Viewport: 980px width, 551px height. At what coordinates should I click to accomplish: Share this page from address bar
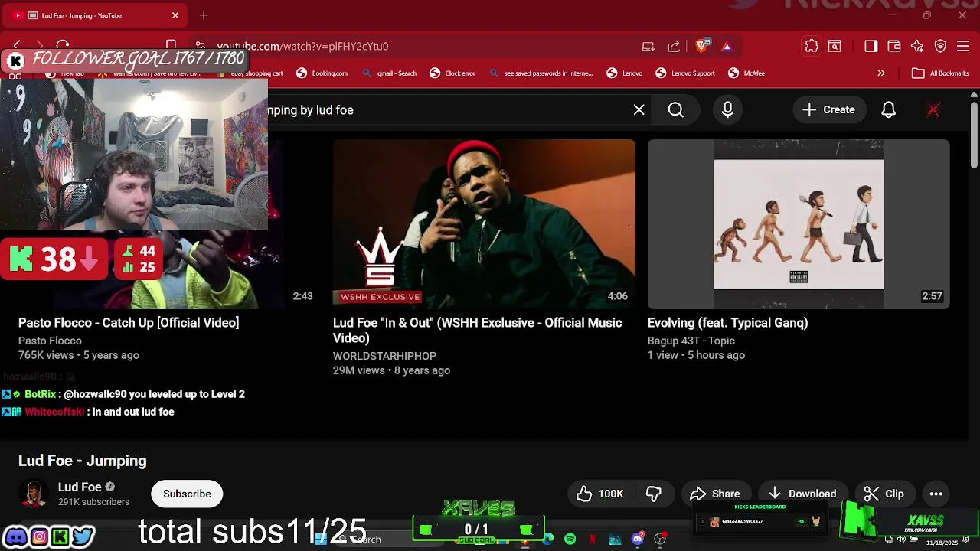point(674,46)
